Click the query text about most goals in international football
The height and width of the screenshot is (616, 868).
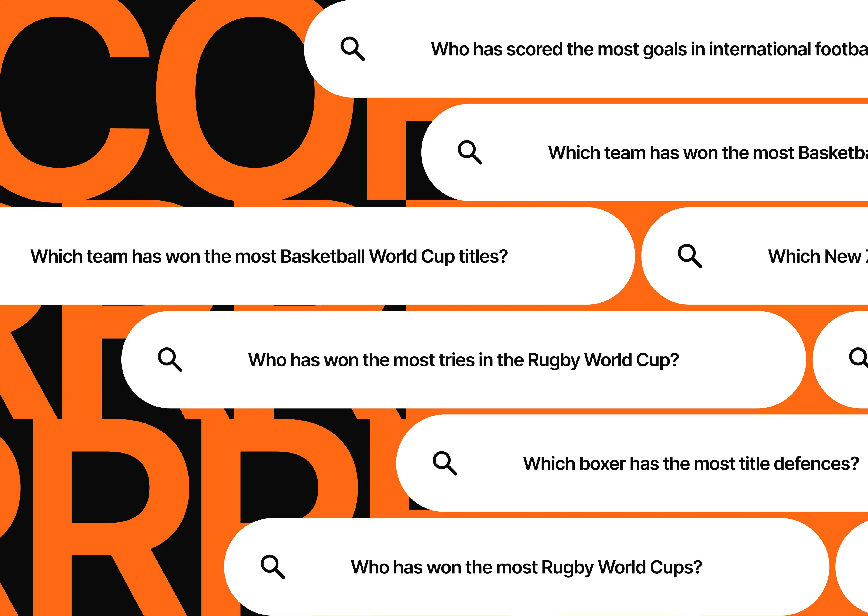pos(649,50)
